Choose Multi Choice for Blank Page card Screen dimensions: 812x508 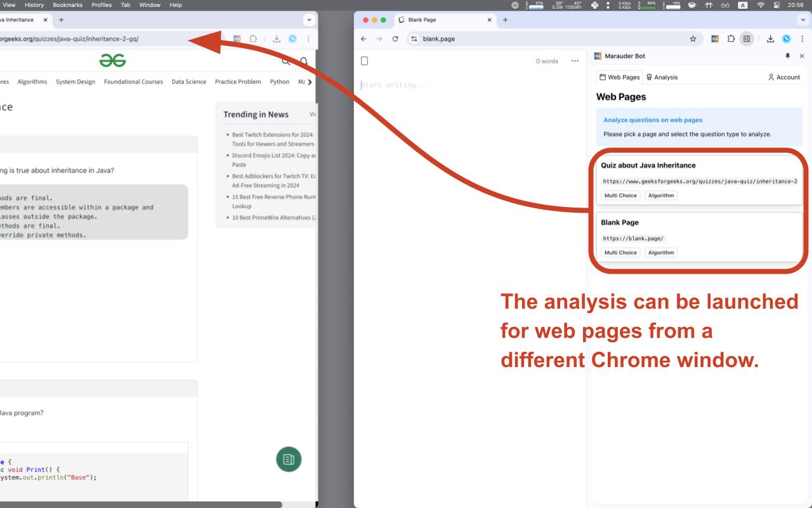pyautogui.click(x=620, y=253)
